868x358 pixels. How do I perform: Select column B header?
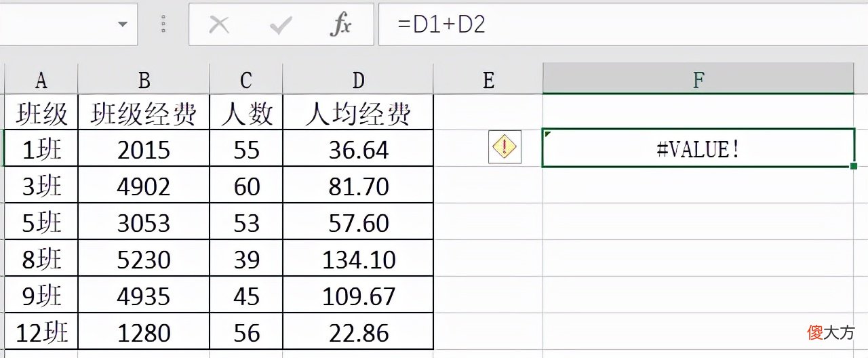(x=144, y=80)
